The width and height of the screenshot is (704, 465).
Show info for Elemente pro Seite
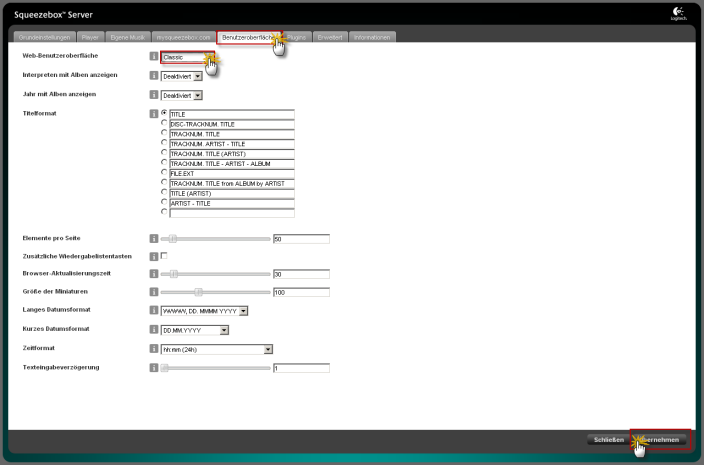(x=153, y=239)
